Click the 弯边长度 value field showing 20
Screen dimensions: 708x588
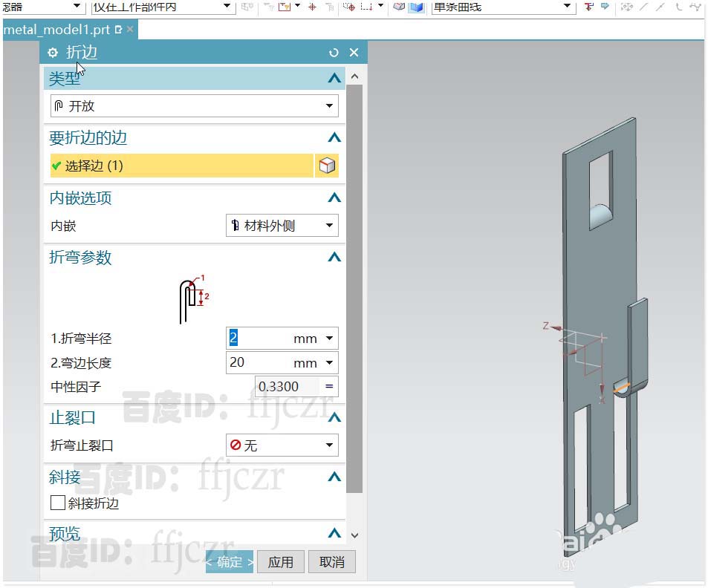click(259, 363)
